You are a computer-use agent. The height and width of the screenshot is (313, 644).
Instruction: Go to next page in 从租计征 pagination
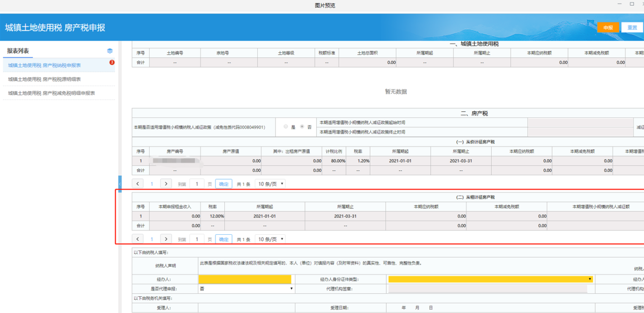tap(166, 239)
